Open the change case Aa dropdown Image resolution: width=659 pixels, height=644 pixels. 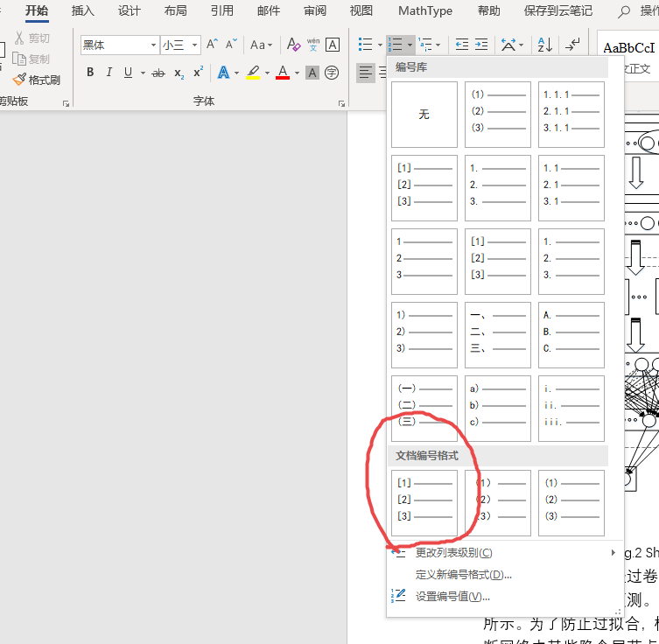coord(261,45)
